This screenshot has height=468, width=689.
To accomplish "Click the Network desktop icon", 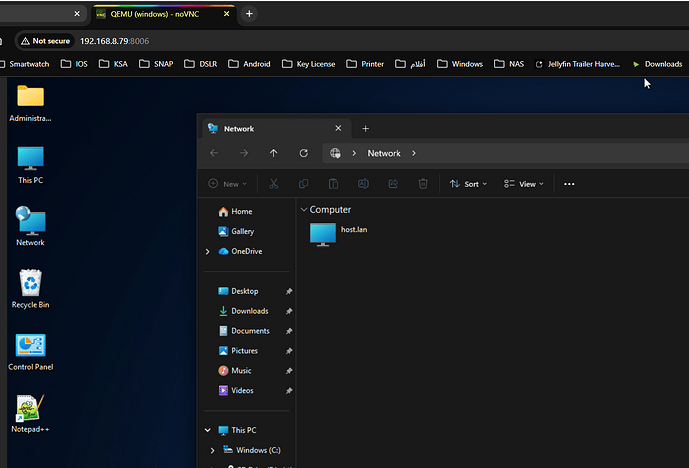I will coord(30,224).
